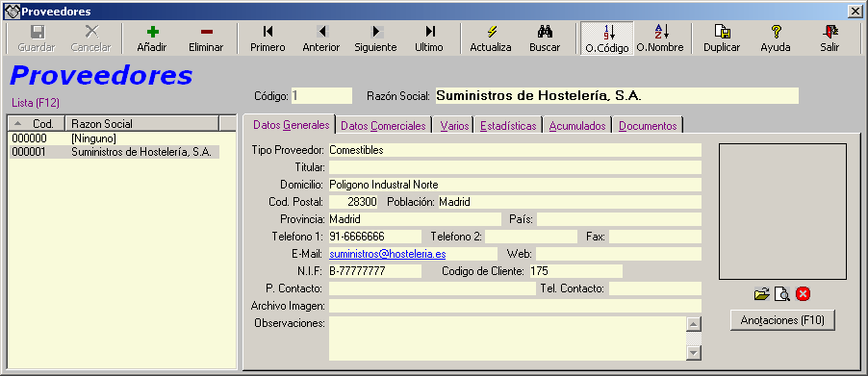Remove image with the red X icon

[803, 294]
